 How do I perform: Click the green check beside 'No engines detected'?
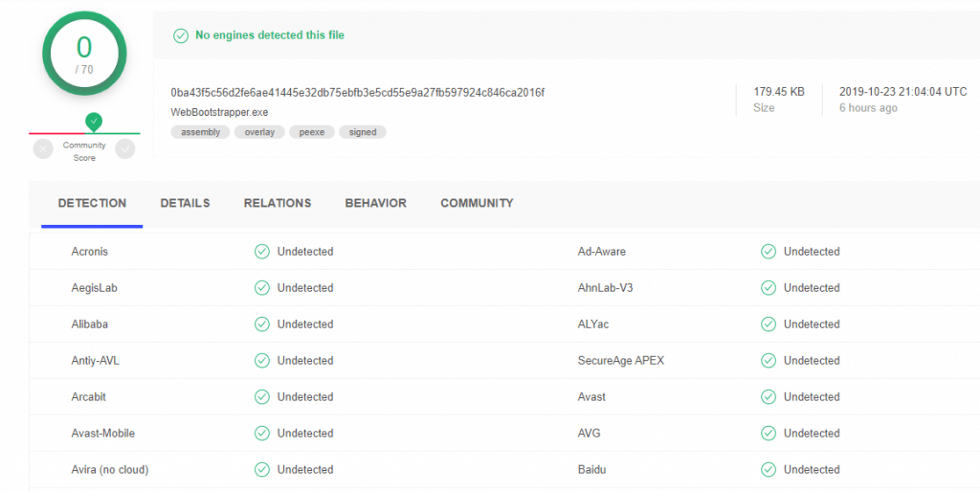[181, 35]
